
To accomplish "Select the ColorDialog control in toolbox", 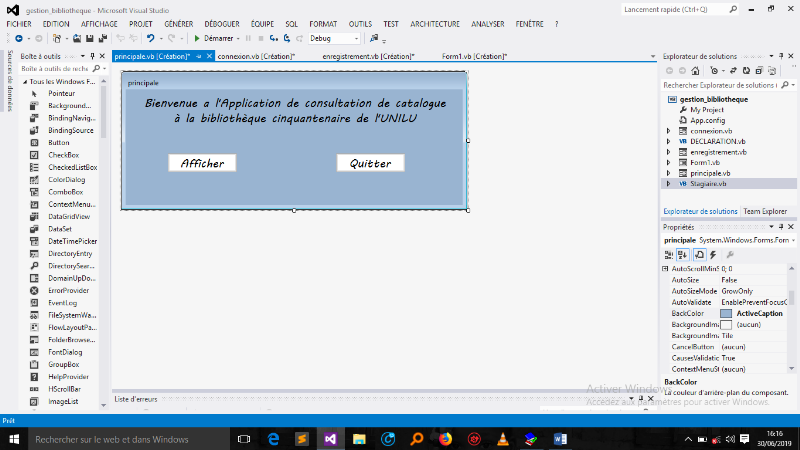I will point(66,180).
